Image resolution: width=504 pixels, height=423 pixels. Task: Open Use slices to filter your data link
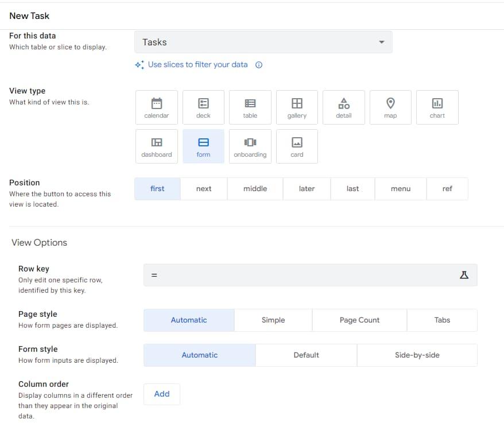[197, 65]
